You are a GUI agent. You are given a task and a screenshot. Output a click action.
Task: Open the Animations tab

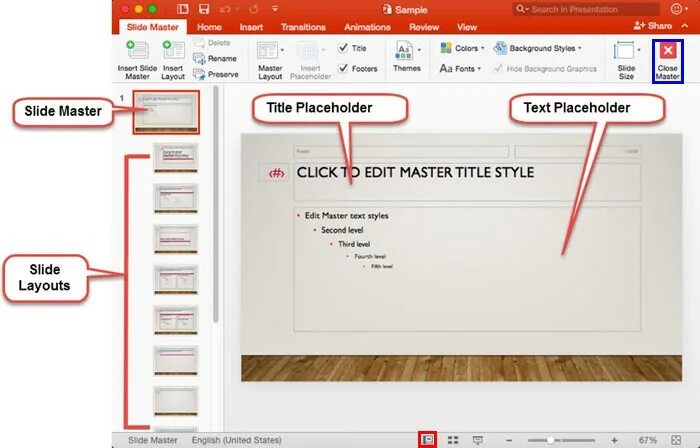(x=367, y=27)
